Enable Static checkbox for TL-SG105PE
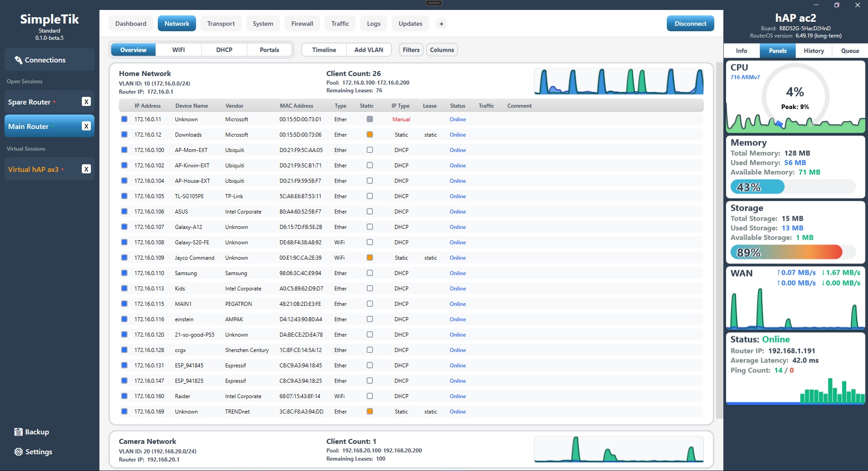The height and width of the screenshot is (471, 868). pos(370,196)
